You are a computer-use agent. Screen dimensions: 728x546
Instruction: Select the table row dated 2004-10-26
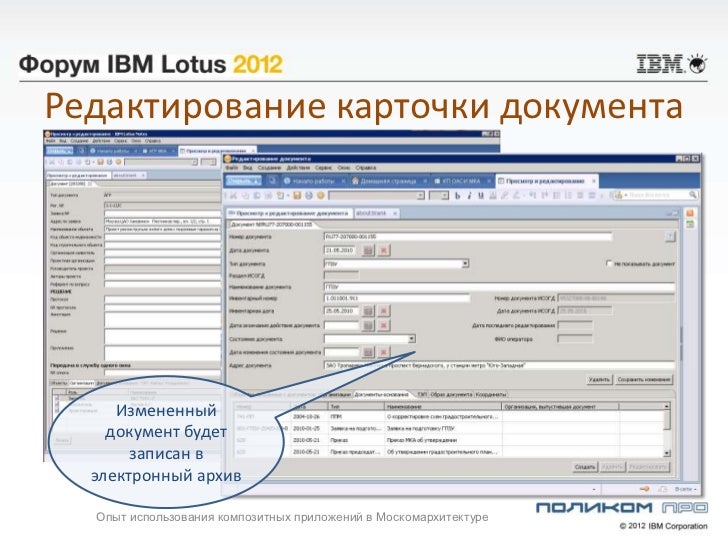point(450,417)
